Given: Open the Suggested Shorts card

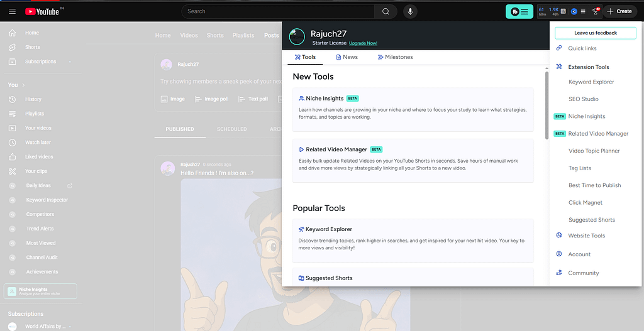Looking at the screenshot, I should click(413, 277).
